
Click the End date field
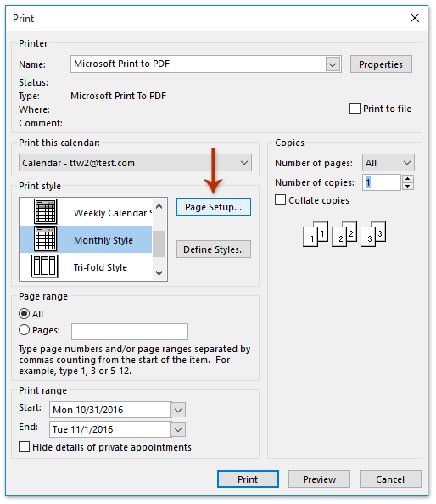[x=110, y=429]
